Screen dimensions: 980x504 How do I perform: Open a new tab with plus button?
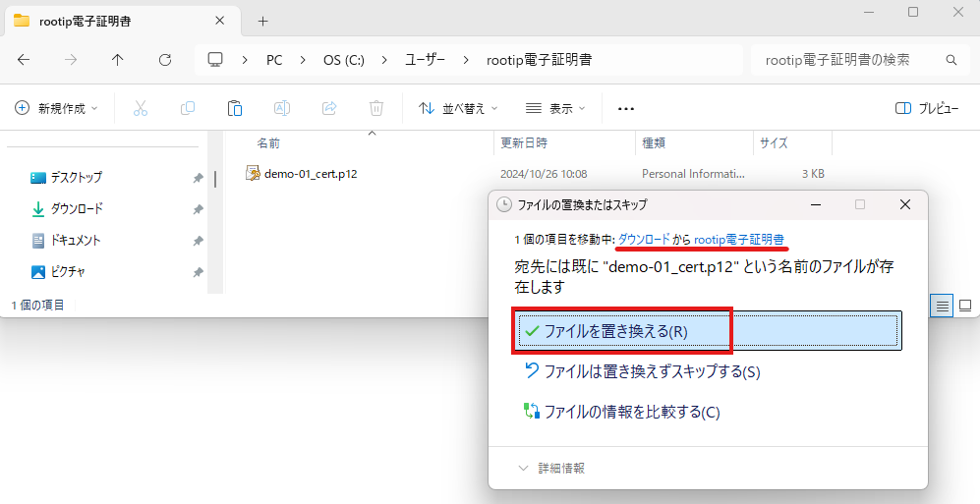tap(262, 21)
